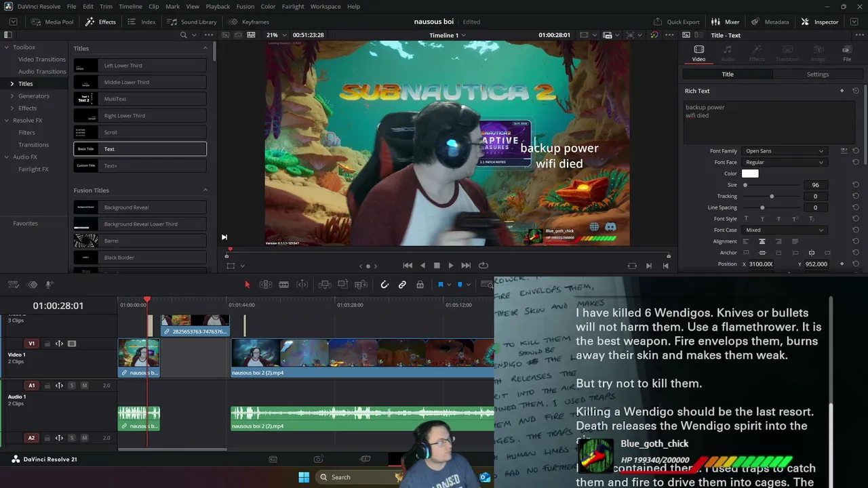This screenshot has height=488, width=868.
Task: Click the microphone voiceover icon
Action: coord(49,285)
